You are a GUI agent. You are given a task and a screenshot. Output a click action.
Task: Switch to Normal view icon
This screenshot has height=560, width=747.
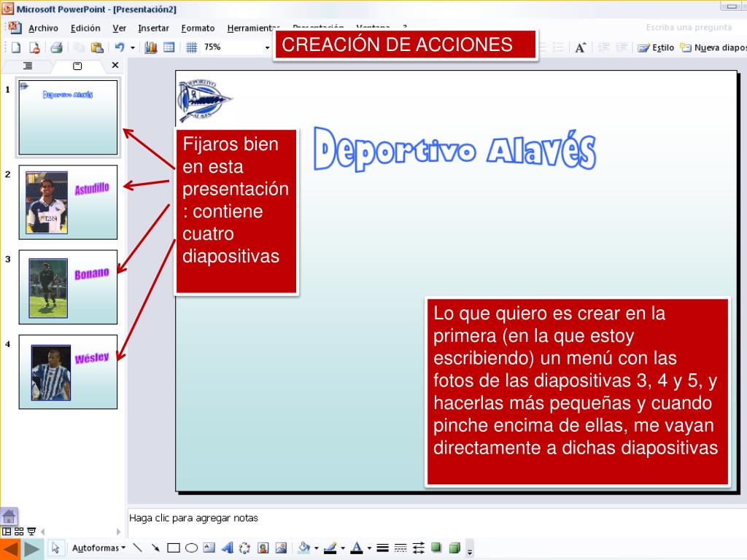[x=7, y=532]
